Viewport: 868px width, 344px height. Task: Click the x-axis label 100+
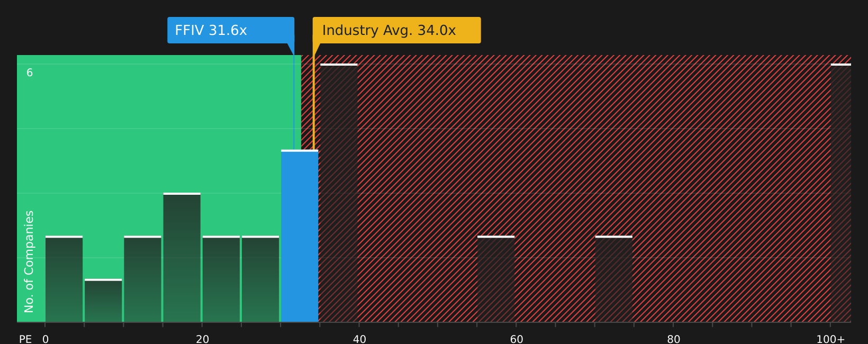[x=830, y=339]
